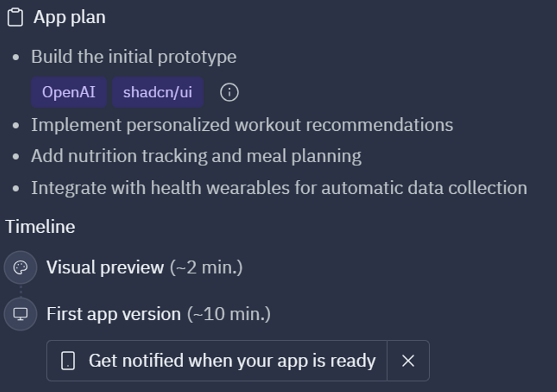
Task: Click the OpenAI tag
Action: [x=69, y=92]
